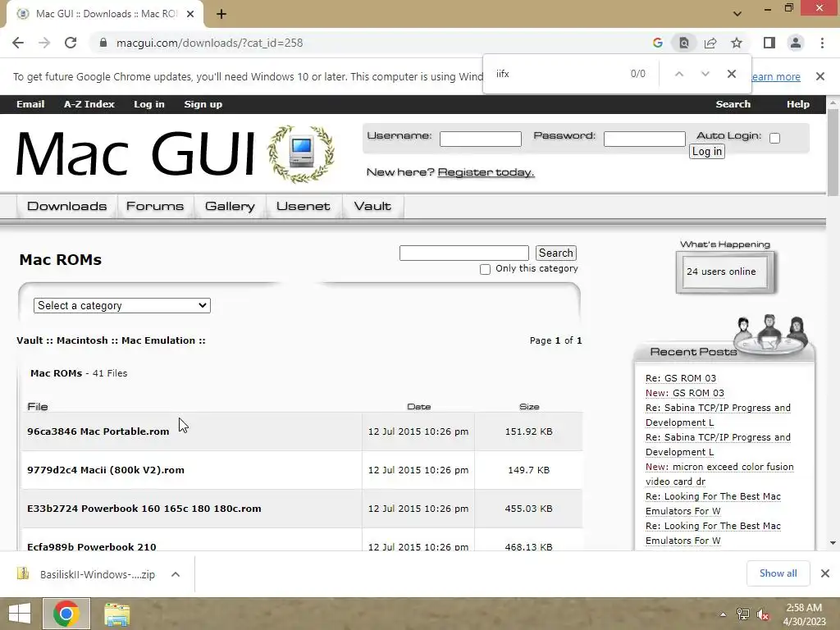Open the Gallery tab
The height and width of the screenshot is (630, 840).
click(230, 206)
